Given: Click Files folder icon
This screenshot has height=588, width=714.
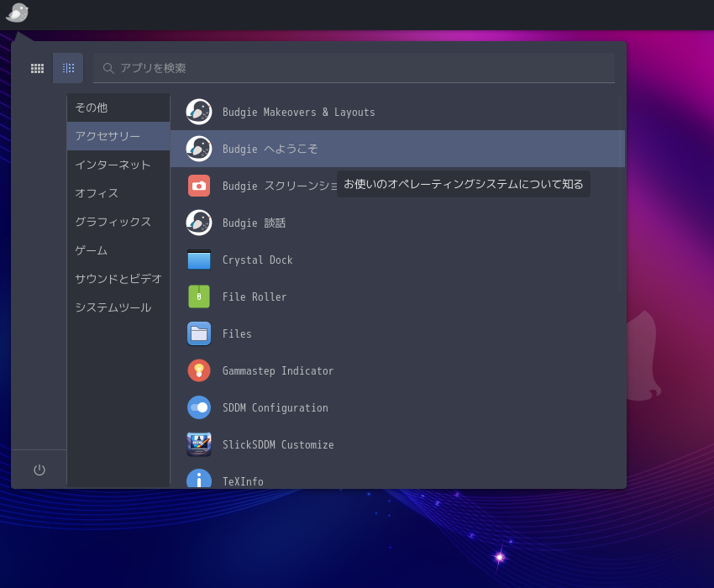Looking at the screenshot, I should pyautogui.click(x=199, y=333).
